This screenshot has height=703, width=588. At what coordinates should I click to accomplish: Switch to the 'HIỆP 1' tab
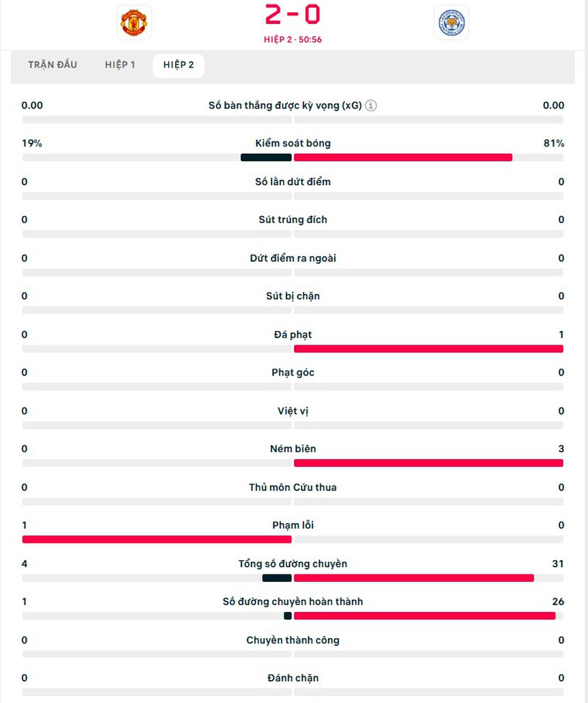[120, 64]
